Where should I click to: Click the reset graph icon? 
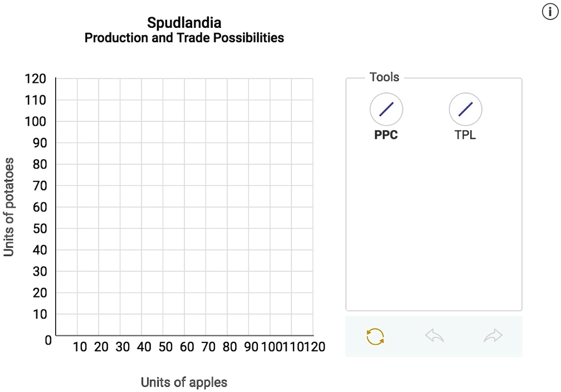coord(374,336)
